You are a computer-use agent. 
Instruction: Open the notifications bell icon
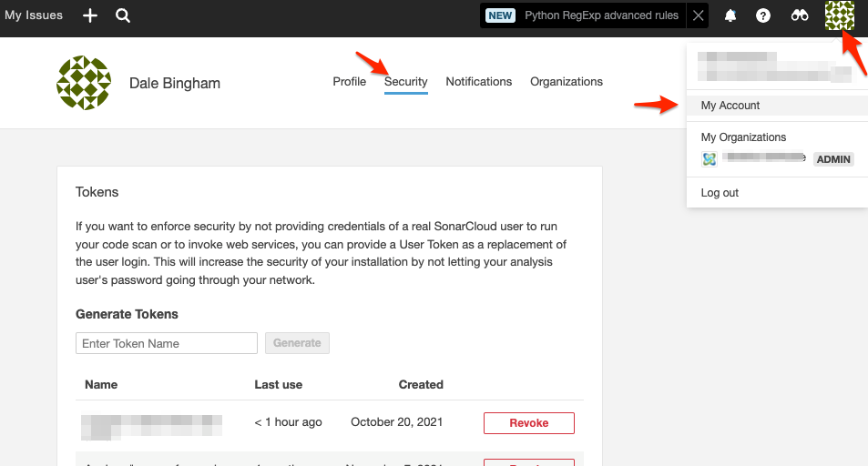click(730, 15)
